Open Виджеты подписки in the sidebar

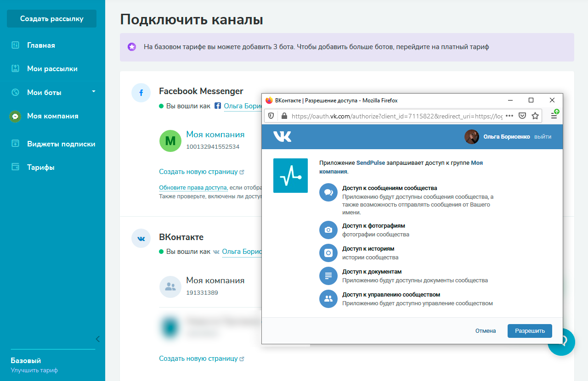click(x=61, y=144)
